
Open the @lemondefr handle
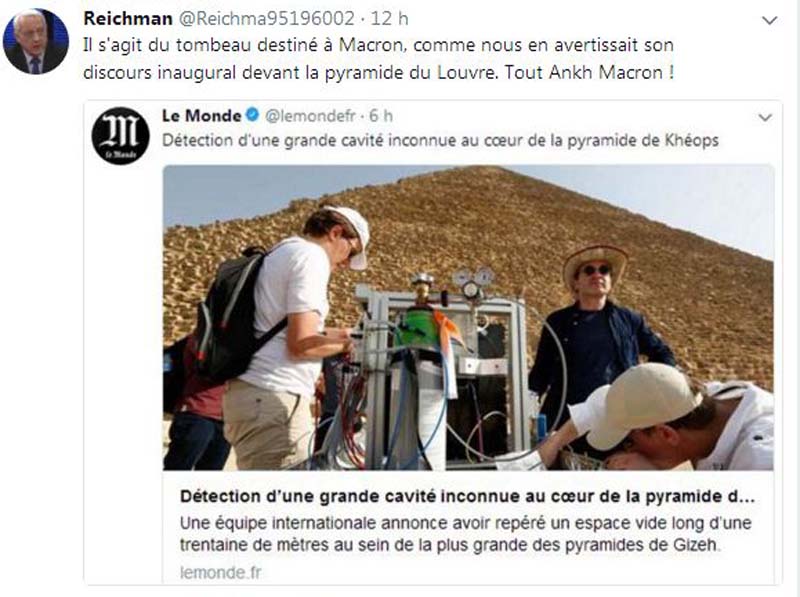coord(310,116)
